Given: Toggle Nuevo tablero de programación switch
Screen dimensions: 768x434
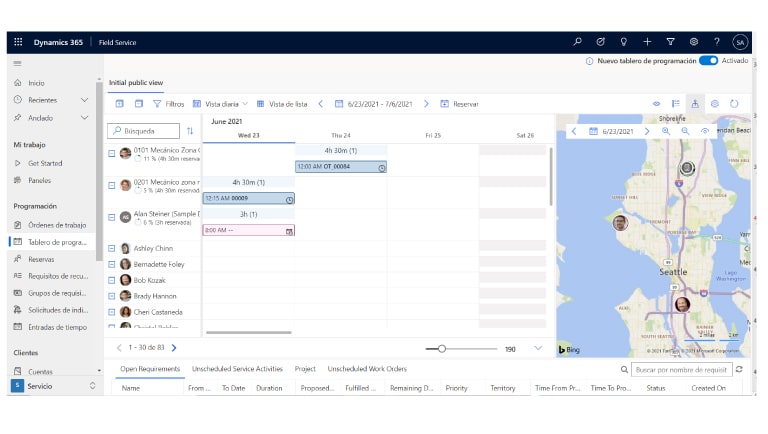Looking at the screenshot, I should [x=708, y=61].
